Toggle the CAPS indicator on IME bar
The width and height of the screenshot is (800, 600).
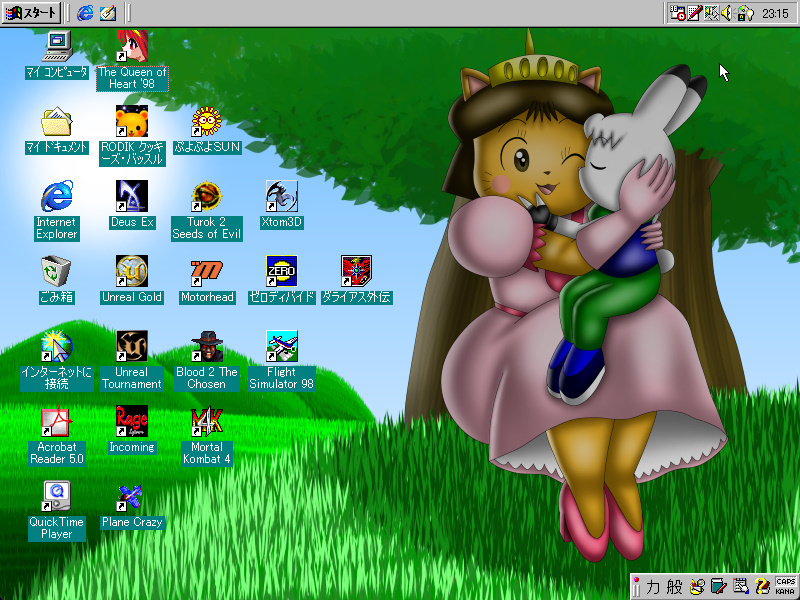[786, 581]
